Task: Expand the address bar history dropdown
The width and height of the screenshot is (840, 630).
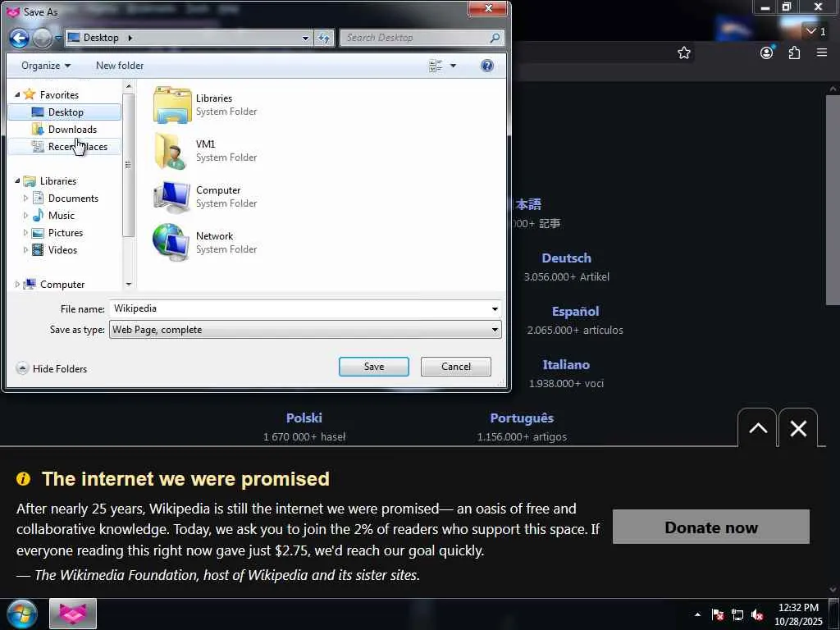Action: (305, 38)
